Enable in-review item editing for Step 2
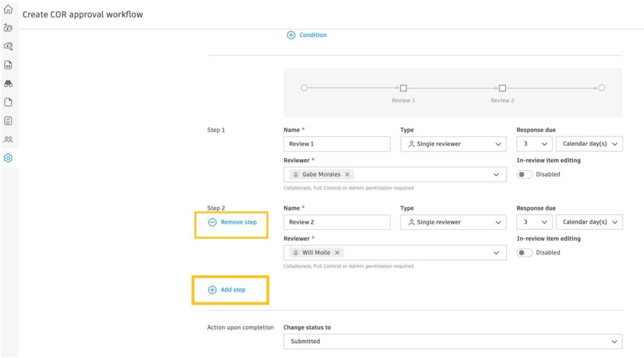Viewport: 644px width, 358px height. pos(525,252)
